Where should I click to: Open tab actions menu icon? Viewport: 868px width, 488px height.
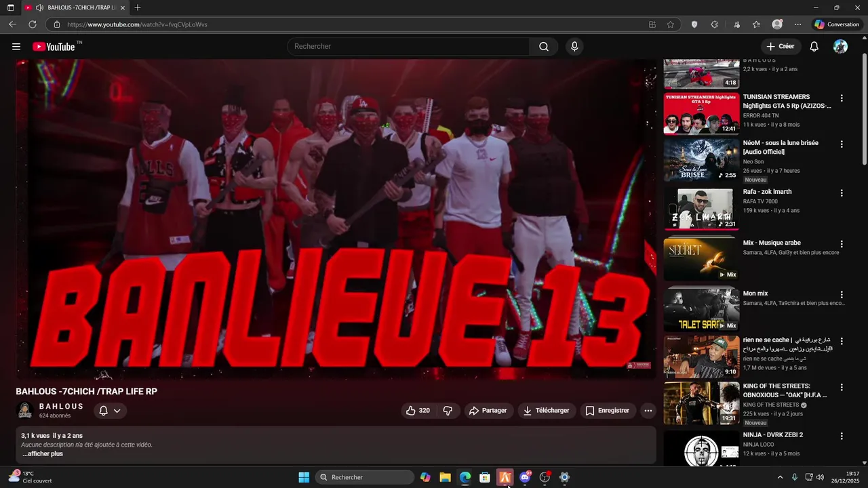10,7
